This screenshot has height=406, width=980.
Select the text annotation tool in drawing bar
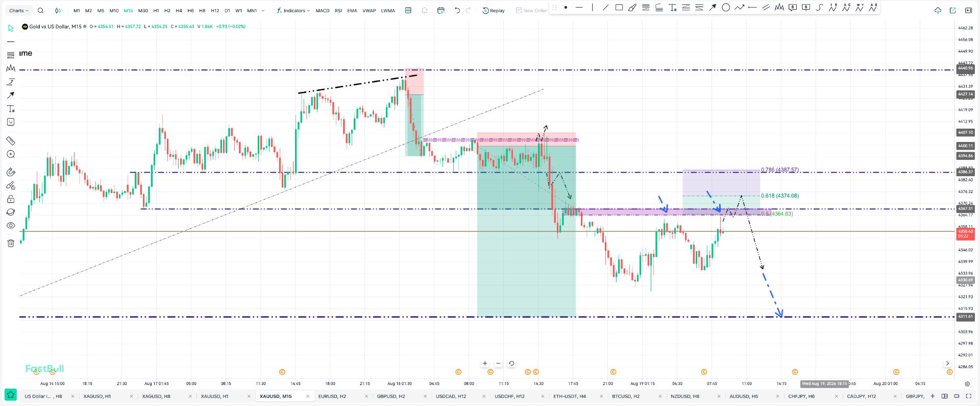[x=673, y=8]
